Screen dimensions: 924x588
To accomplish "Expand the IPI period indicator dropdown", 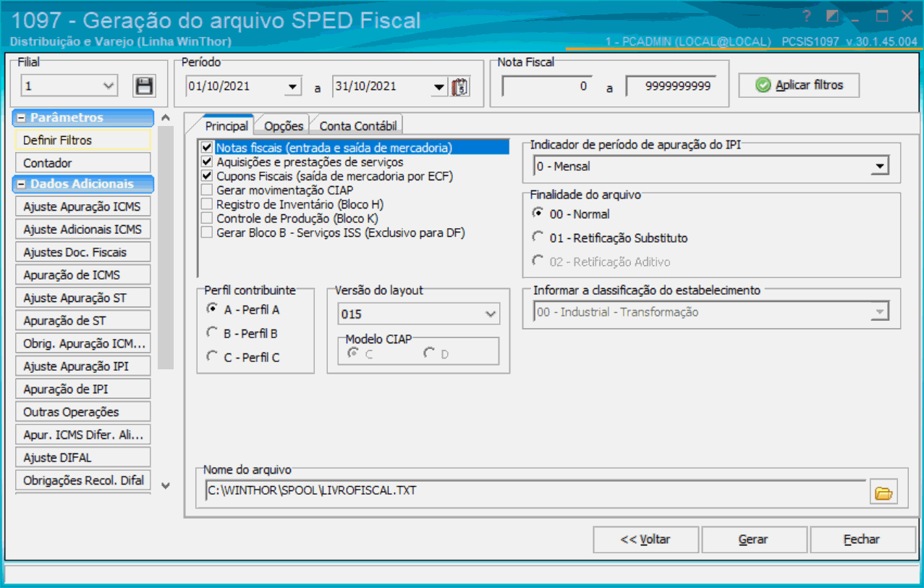I will pos(880,167).
